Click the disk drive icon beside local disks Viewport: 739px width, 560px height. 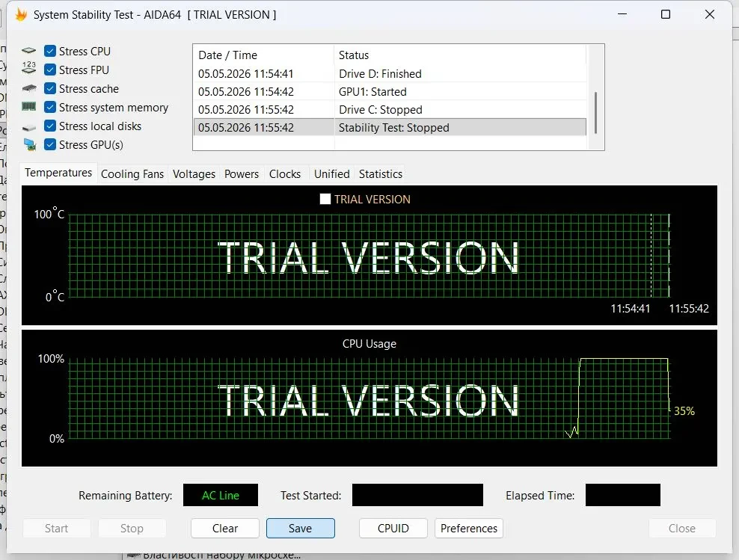[x=28, y=127]
